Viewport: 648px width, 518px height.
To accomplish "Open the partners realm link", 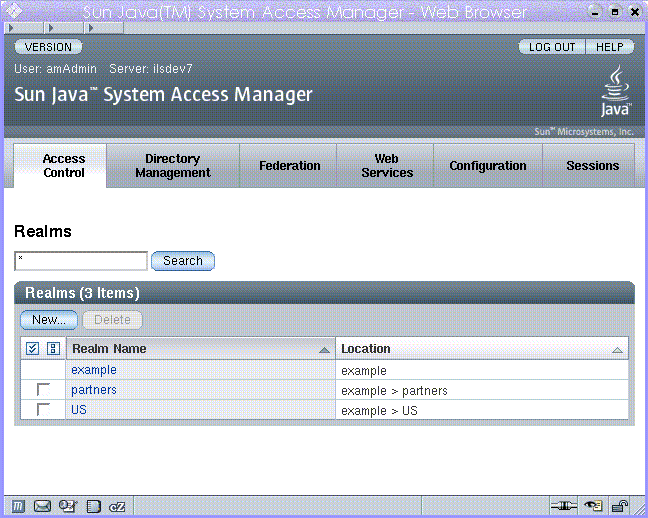I will click(x=94, y=389).
